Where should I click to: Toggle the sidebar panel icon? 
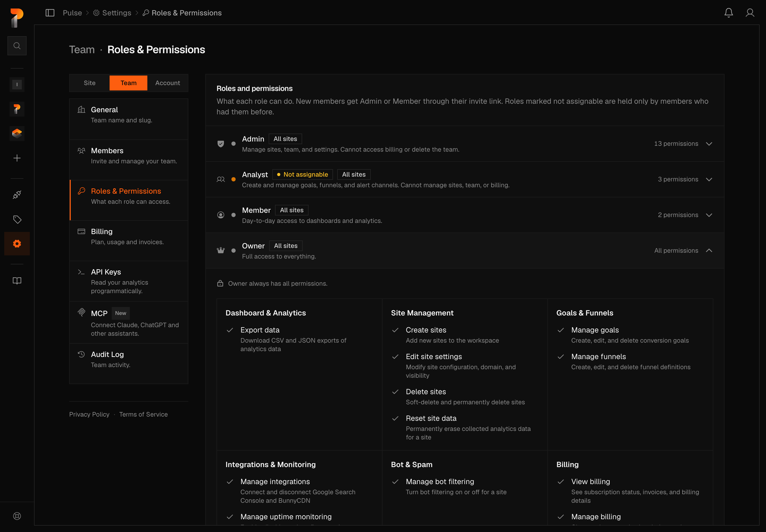tap(50, 13)
